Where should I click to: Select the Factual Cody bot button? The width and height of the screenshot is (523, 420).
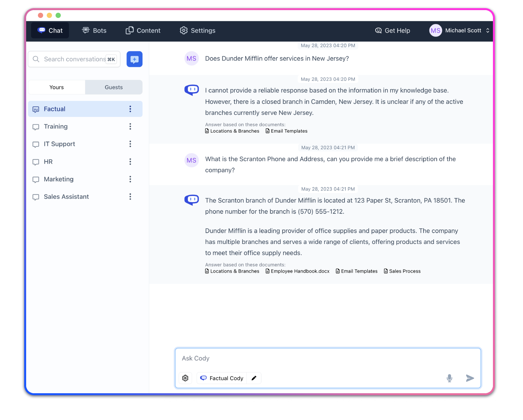(x=222, y=378)
